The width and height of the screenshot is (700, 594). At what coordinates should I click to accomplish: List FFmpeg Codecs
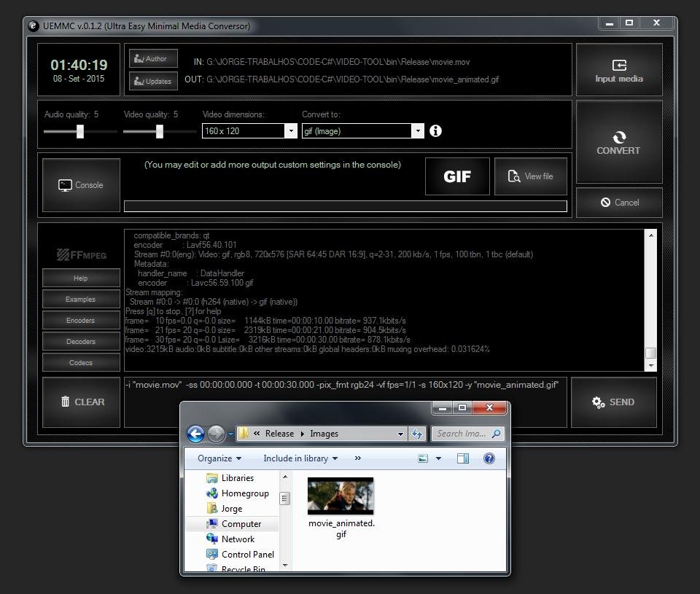[x=81, y=362]
